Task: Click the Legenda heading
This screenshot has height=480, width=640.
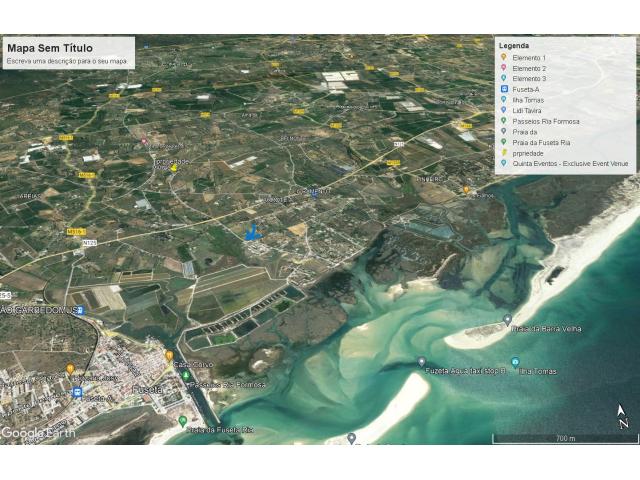Action: pyautogui.click(x=514, y=46)
